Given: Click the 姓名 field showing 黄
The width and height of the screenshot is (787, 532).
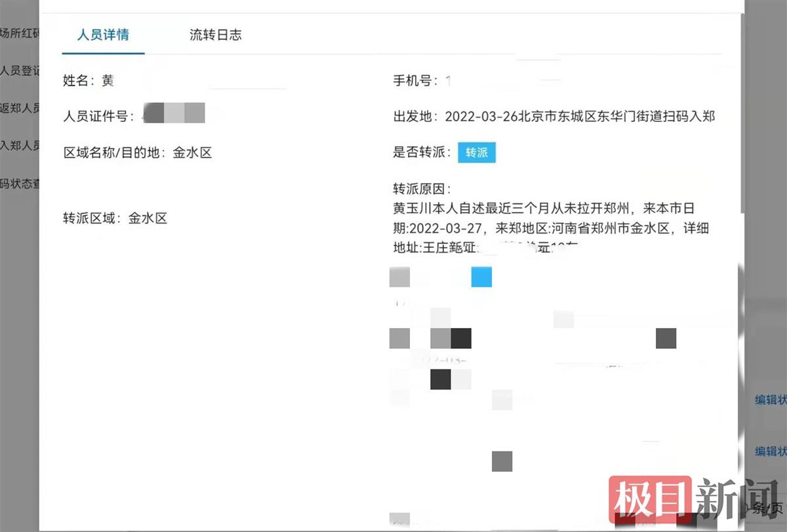Looking at the screenshot, I should 107,81.
